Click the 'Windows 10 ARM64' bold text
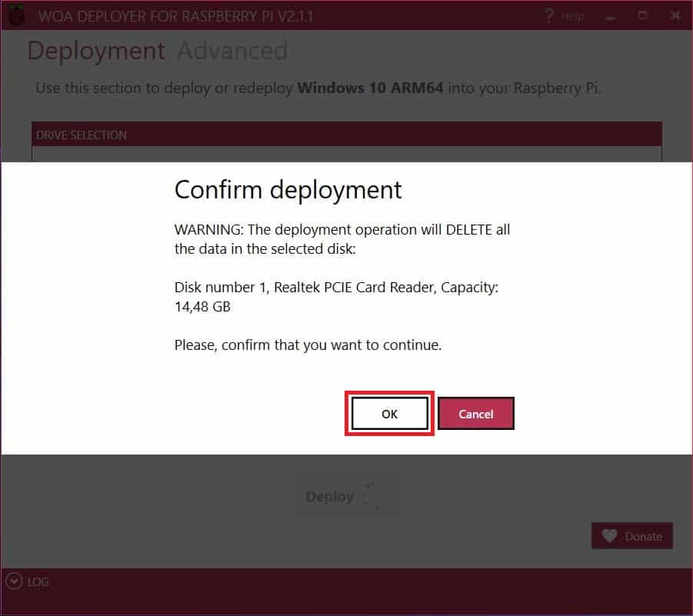Image resolution: width=693 pixels, height=616 pixels. point(370,88)
